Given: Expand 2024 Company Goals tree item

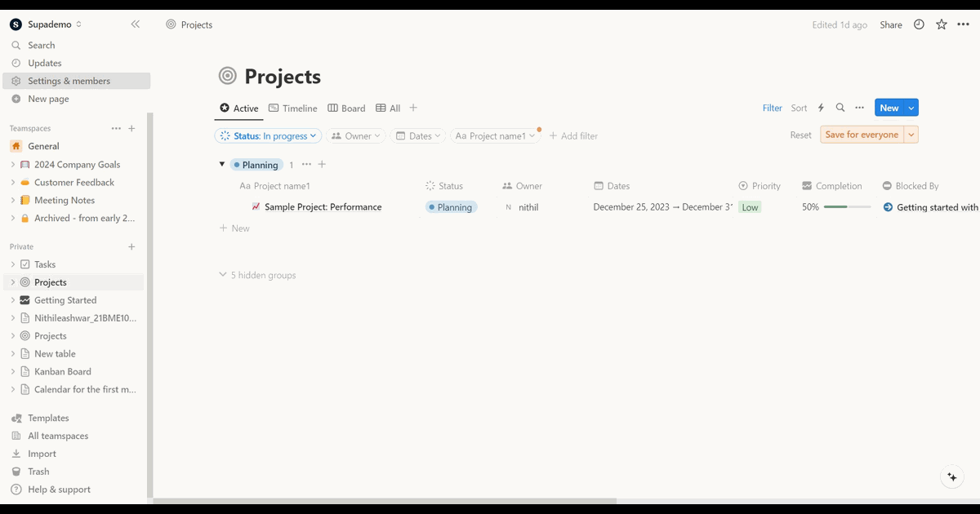Looking at the screenshot, I should pos(13,165).
